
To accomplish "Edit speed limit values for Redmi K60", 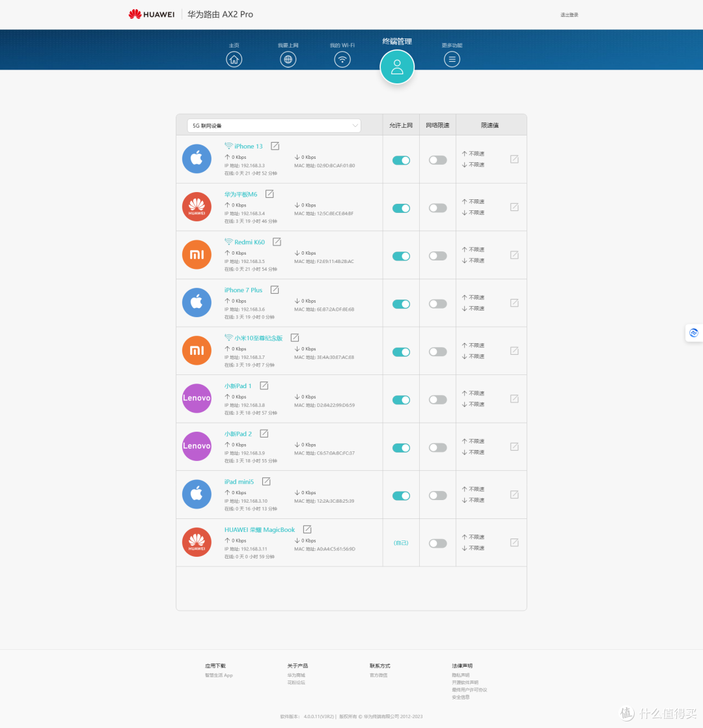I will [514, 255].
